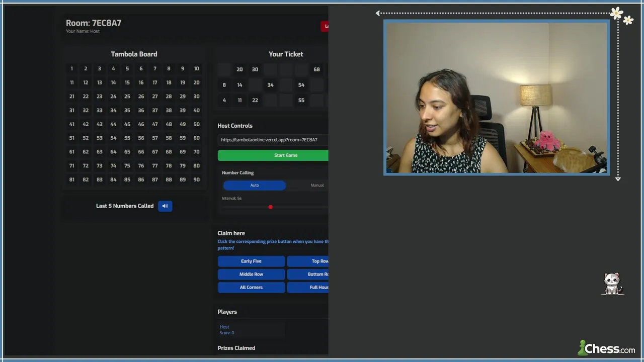Select number 78 on Tambola Board
Viewport: 644px width, 362px height.
pyautogui.click(x=169, y=165)
